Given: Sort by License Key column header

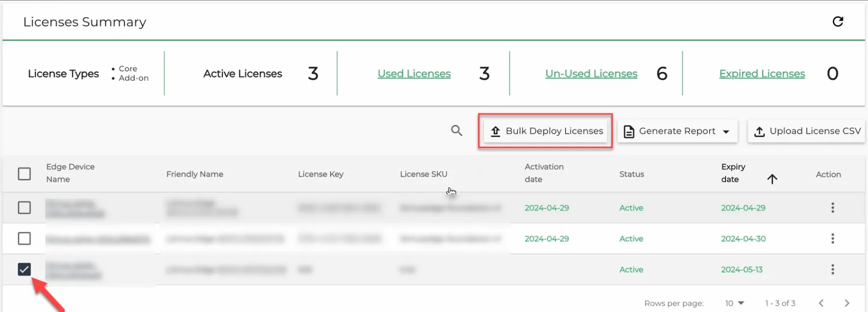Looking at the screenshot, I should (320, 174).
